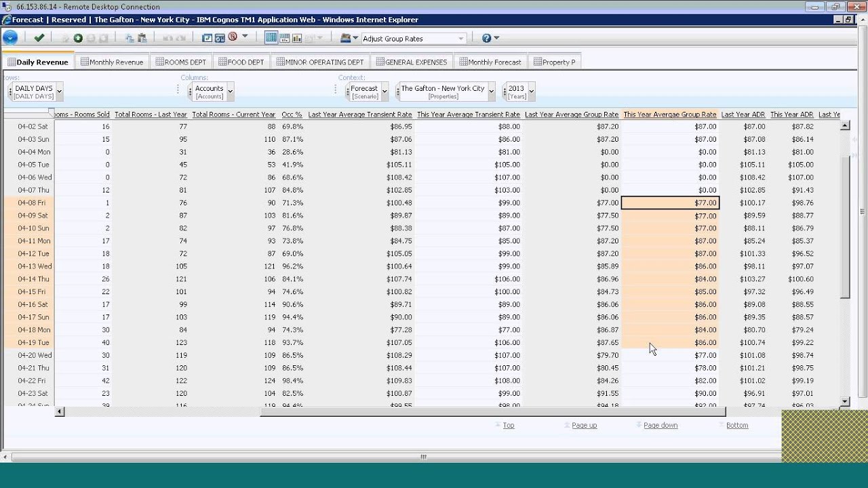Click the Undo arrow icon

[167, 39]
